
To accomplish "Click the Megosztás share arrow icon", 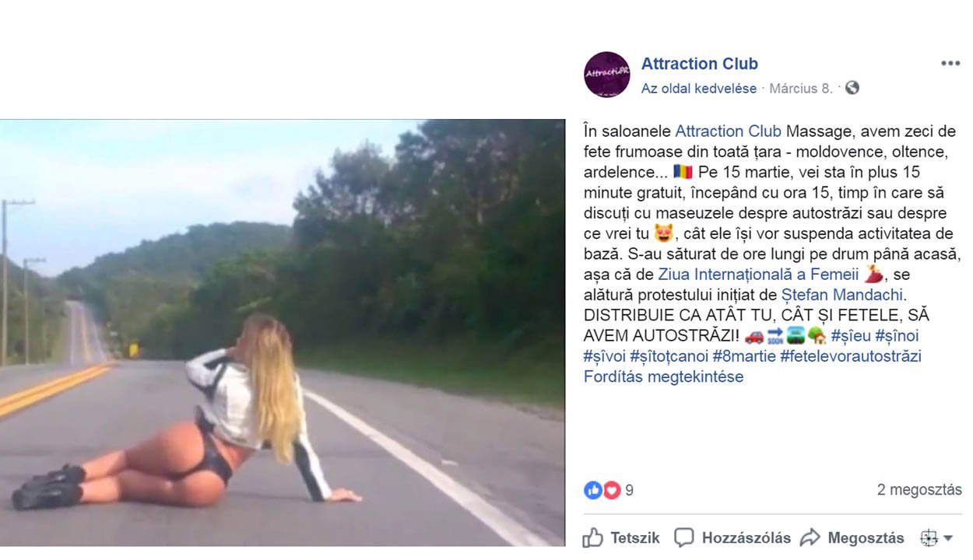I will (810, 537).
